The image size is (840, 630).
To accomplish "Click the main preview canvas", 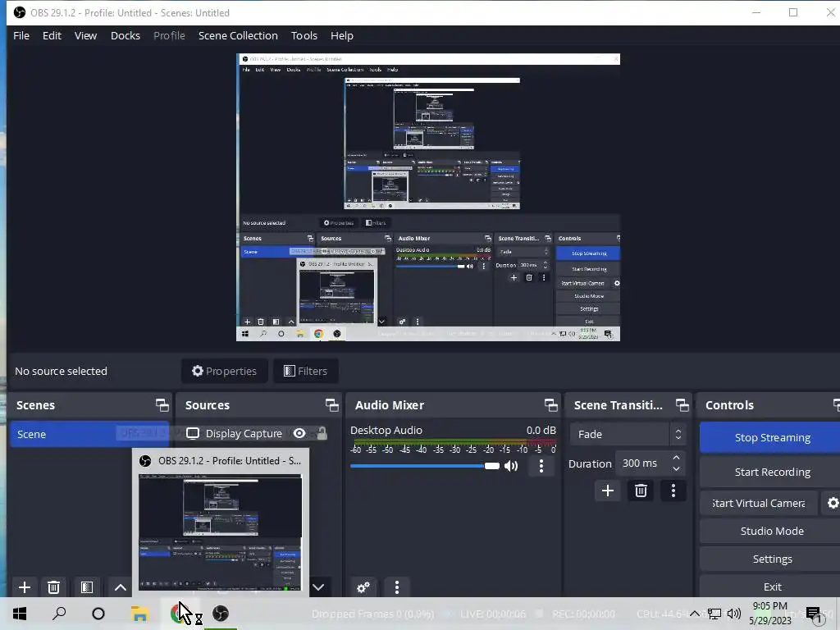I will 428,197.
